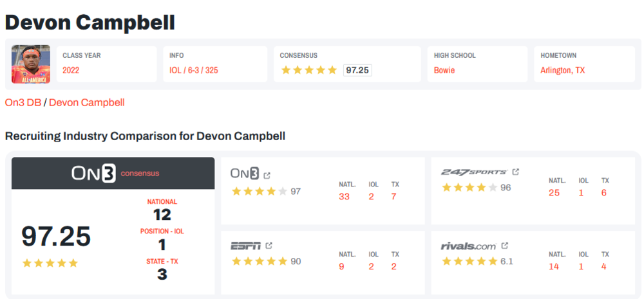Click the On3 consensus header banner
The image size is (644, 299).
pyautogui.click(x=113, y=173)
